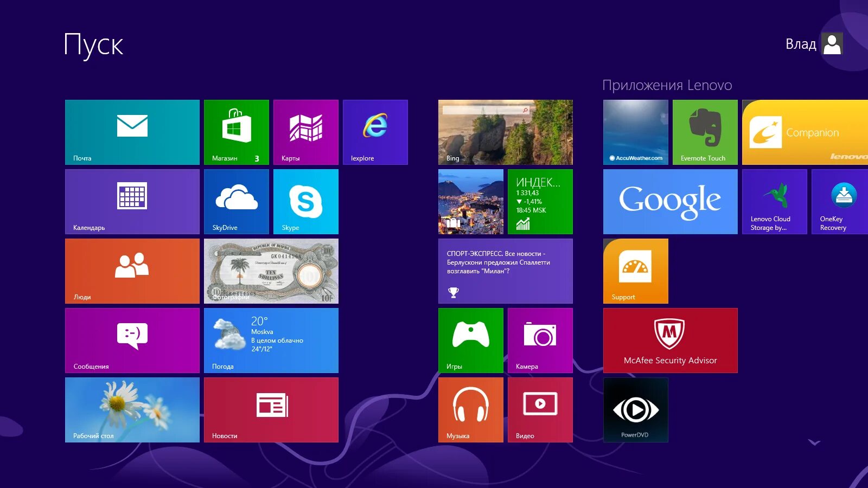Open the Магазин store tile
The image size is (868, 488).
237,132
